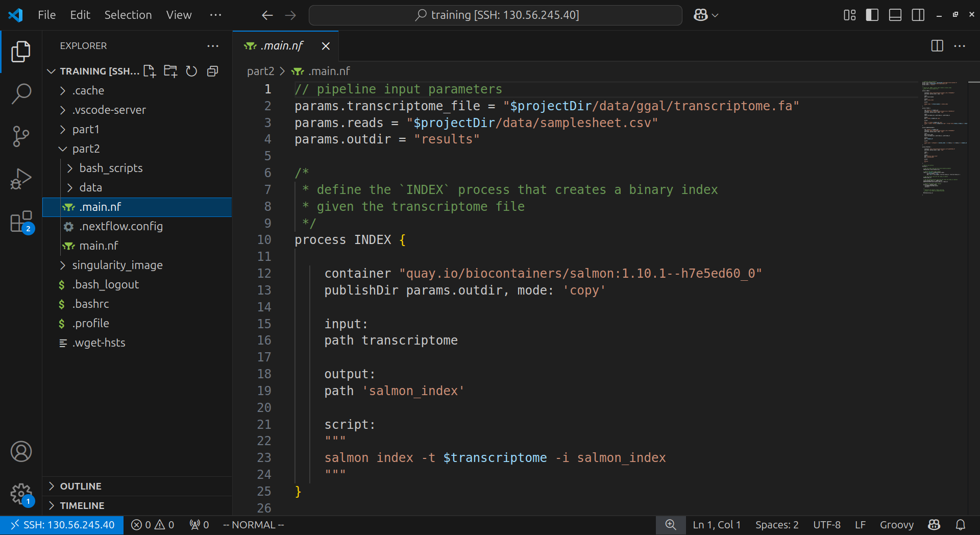The width and height of the screenshot is (980, 535).
Task: Toggle the primary side bar visibility
Action: [872, 15]
